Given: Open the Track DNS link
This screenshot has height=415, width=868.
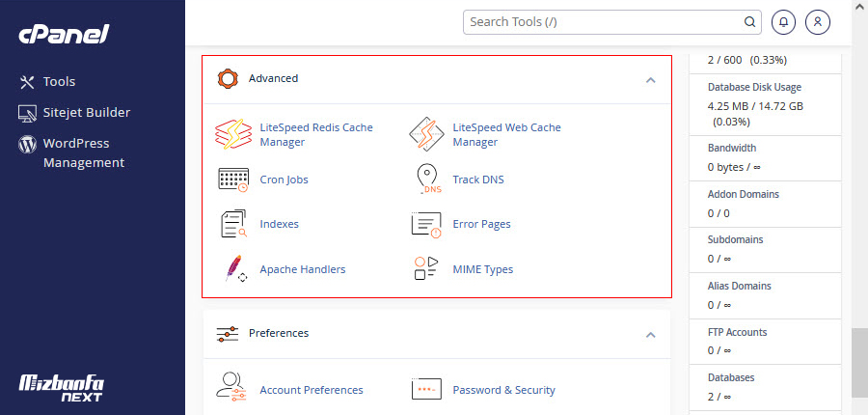Looking at the screenshot, I should (478, 180).
